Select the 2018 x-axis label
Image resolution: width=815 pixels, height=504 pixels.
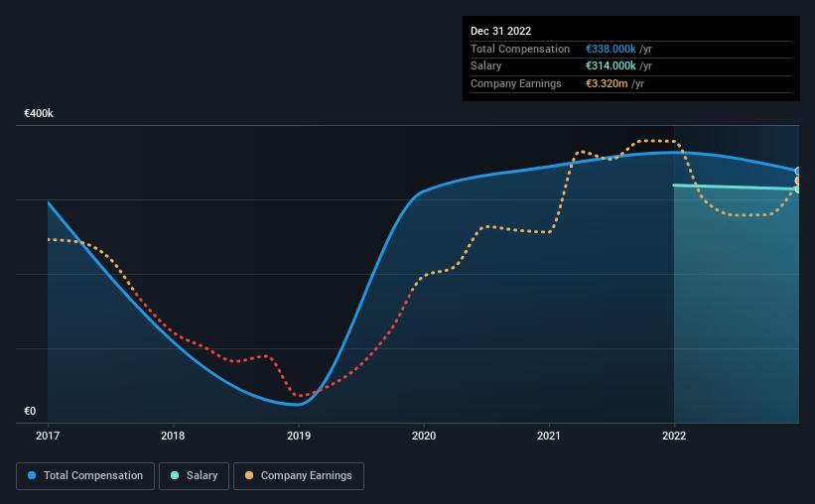[173, 436]
